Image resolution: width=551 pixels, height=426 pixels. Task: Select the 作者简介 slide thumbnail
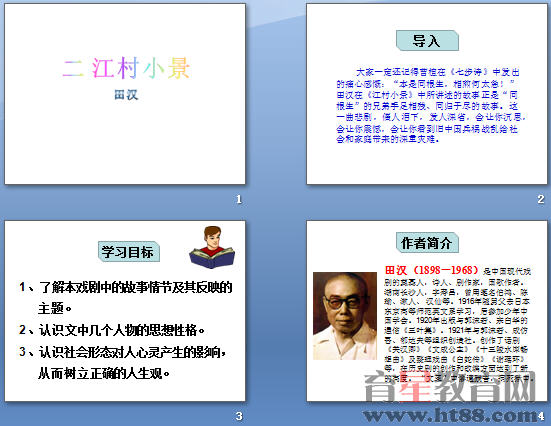click(427, 311)
